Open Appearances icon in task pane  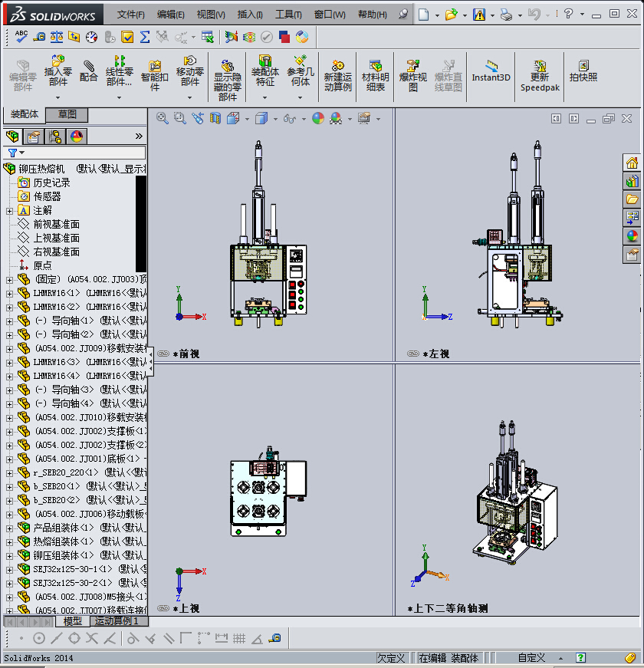632,236
